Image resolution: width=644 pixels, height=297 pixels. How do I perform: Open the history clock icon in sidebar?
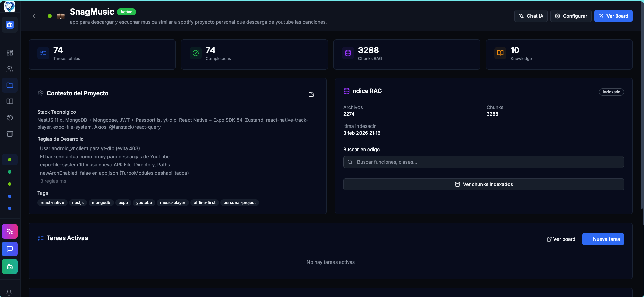tap(10, 118)
